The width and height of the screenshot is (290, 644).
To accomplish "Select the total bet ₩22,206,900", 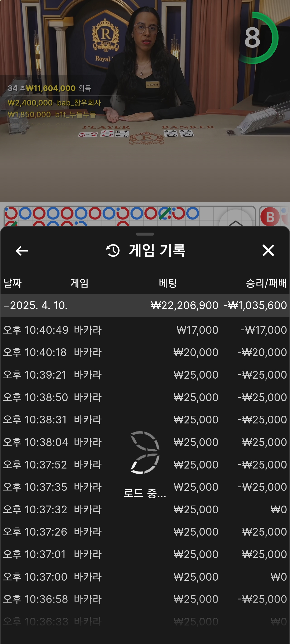I will [x=185, y=305].
